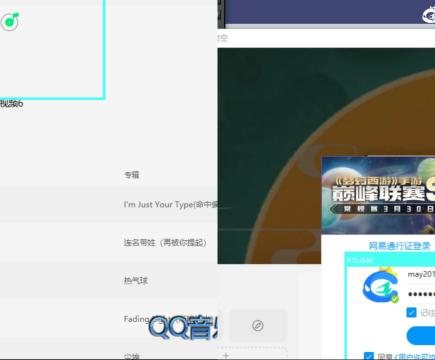Click the 专辑 column header
435x360 pixels.
point(131,175)
